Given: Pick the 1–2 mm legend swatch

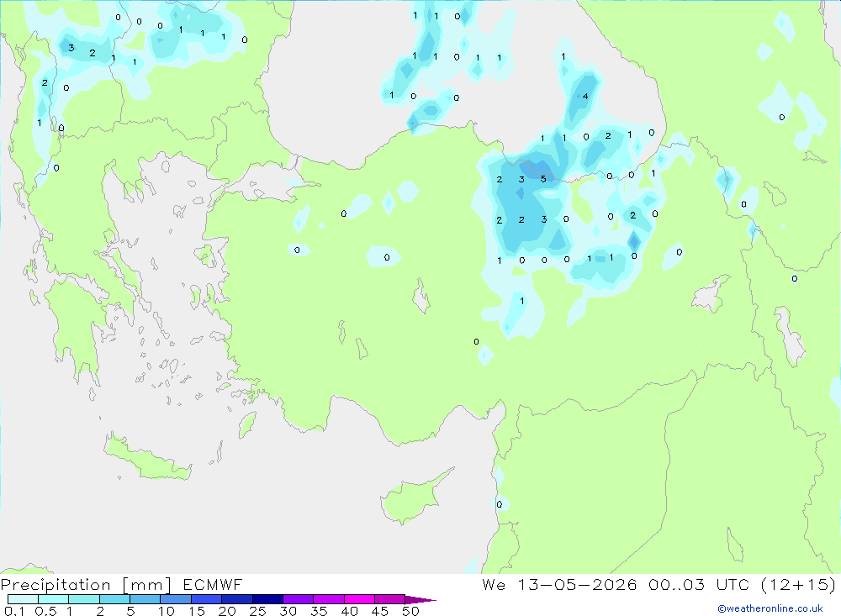Looking at the screenshot, I should (x=84, y=599).
